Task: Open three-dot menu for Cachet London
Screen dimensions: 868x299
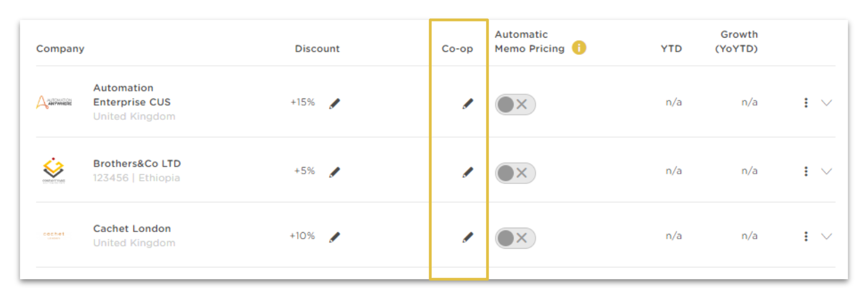Action: point(806,237)
